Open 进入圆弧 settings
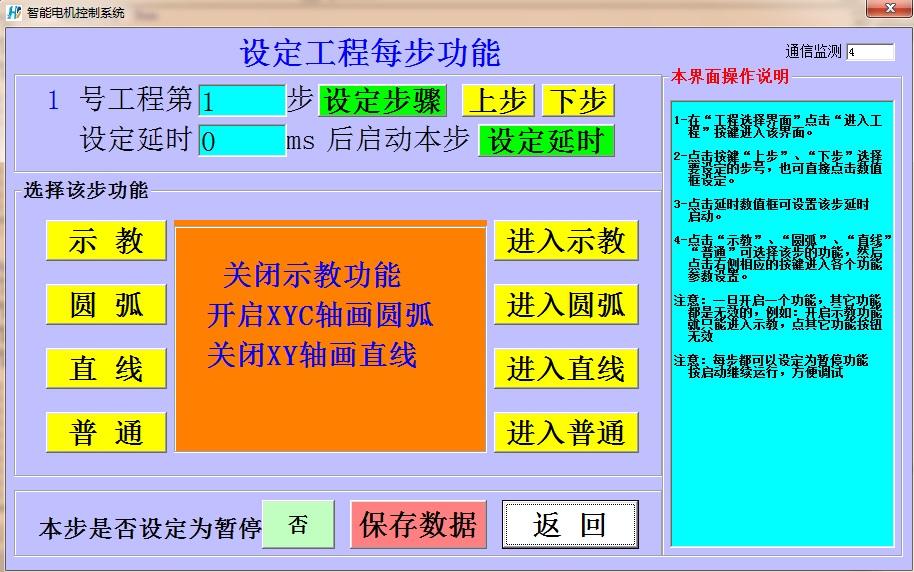Screen dimensions: 914x572 566,305
